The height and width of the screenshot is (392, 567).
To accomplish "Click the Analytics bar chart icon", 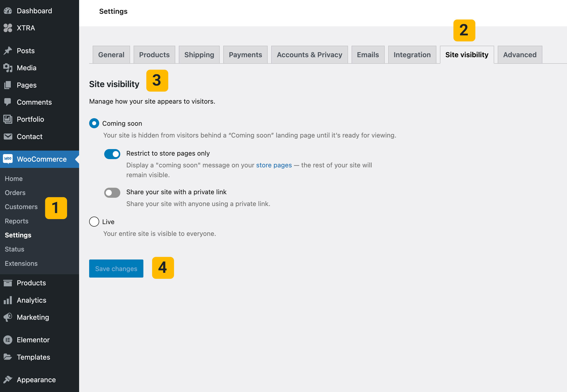I will point(8,300).
